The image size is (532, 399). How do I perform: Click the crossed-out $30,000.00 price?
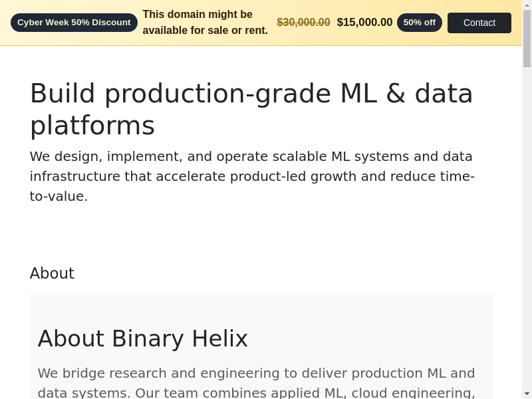pos(303,23)
